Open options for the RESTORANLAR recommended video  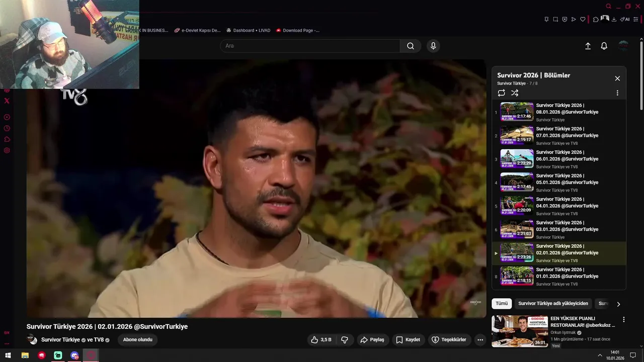coord(624,320)
